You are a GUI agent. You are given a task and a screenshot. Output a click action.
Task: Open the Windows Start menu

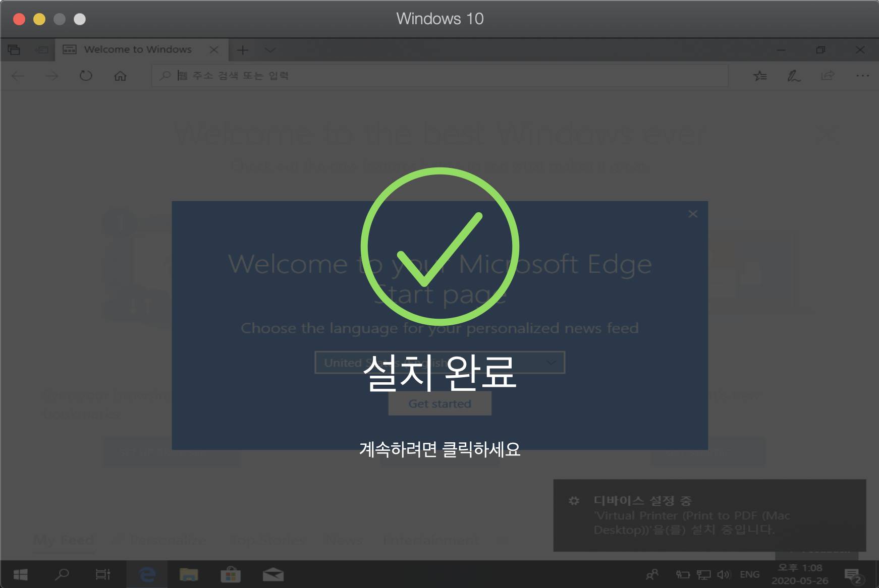21,574
